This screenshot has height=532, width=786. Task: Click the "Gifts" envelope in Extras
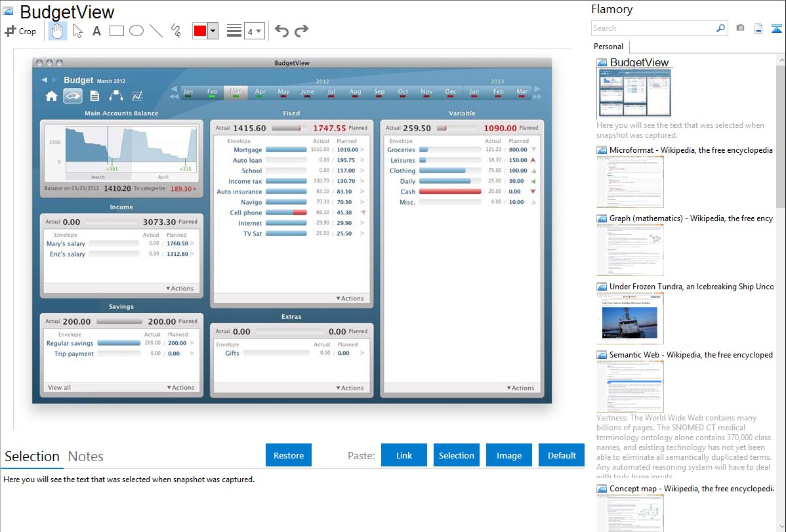[x=232, y=353]
